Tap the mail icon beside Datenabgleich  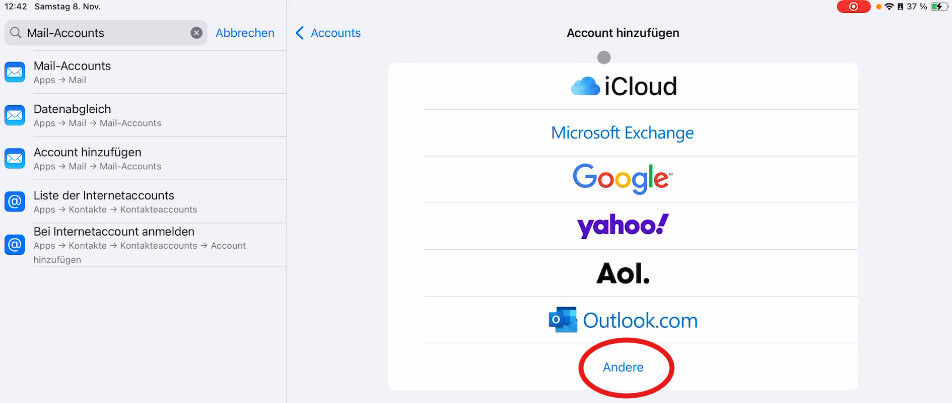pyautogui.click(x=15, y=115)
